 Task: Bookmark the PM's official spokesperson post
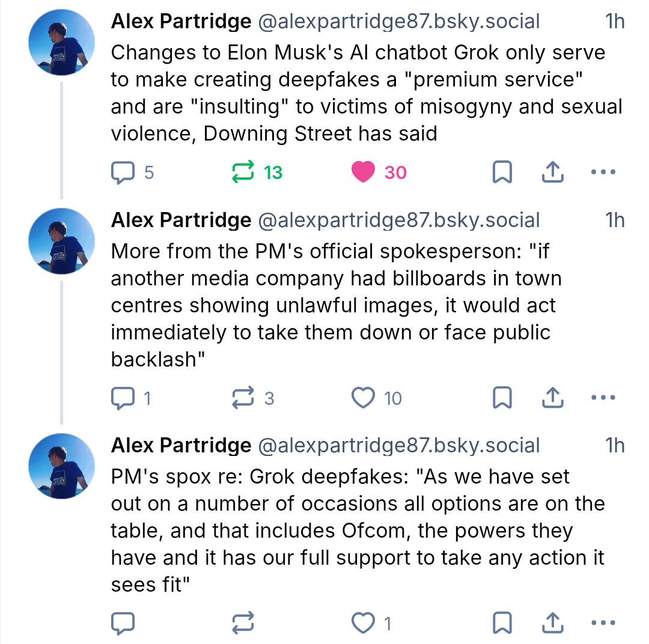point(502,398)
